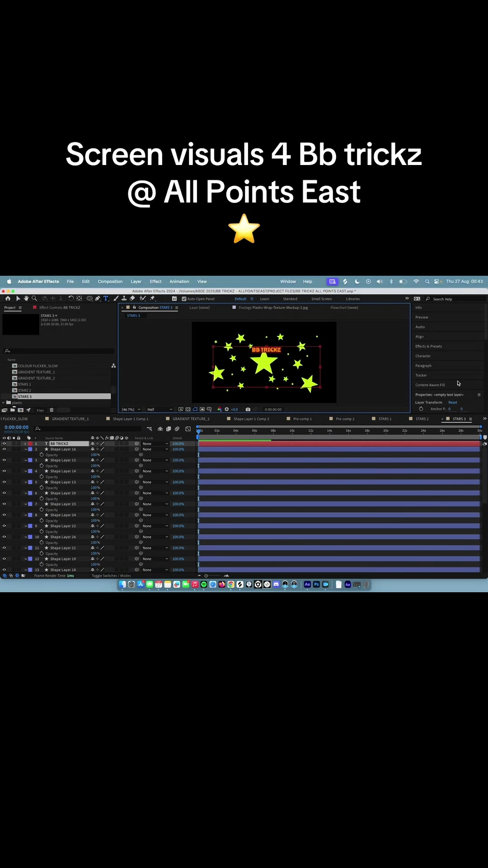Toggle composition lock icon in viewer tab
This screenshot has width=488, height=868.
tap(134, 307)
